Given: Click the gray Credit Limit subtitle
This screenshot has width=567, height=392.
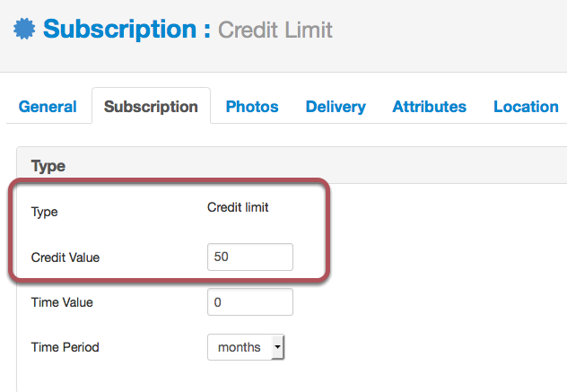Looking at the screenshot, I should click(275, 30).
